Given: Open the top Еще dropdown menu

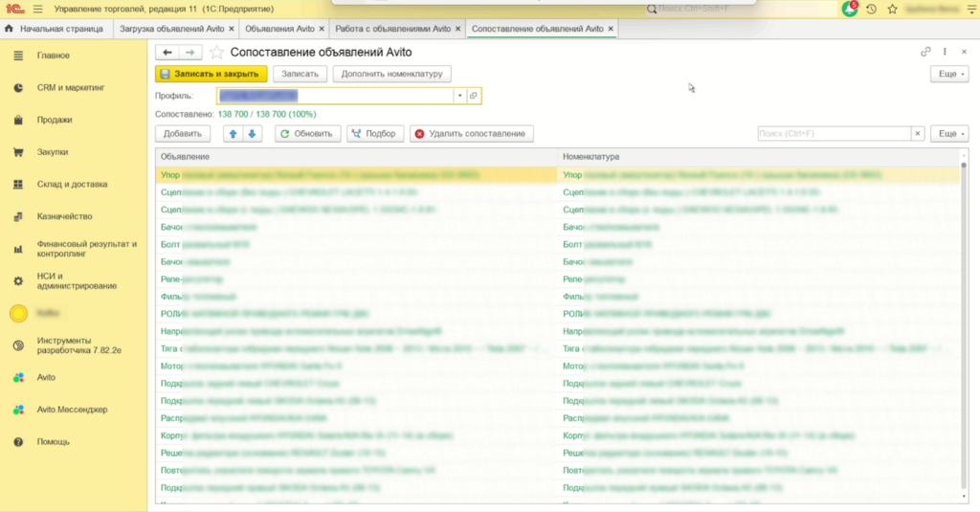Looking at the screenshot, I should 948,74.
